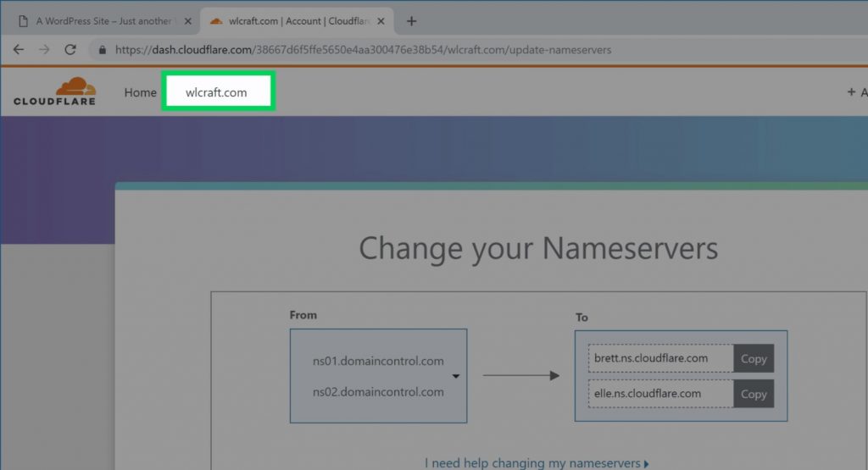Click the elle.ns.cloudflare.com field
This screenshot has height=470, width=868.
[x=661, y=394]
